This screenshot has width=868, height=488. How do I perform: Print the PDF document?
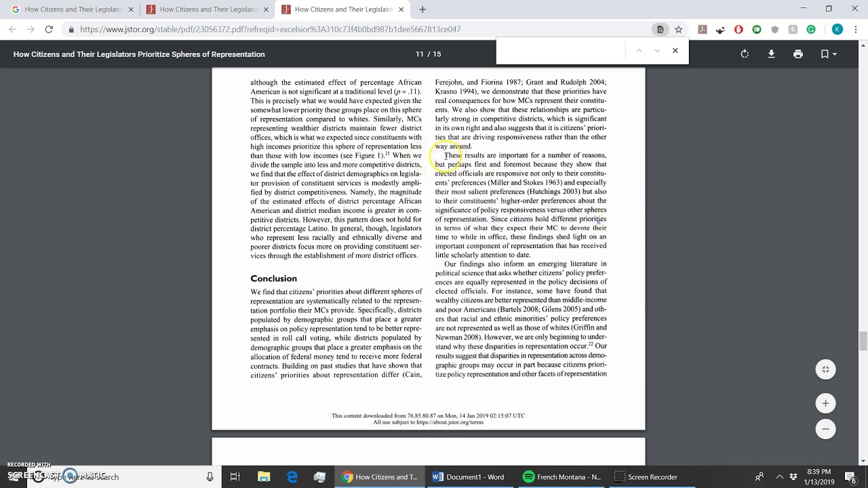pyautogui.click(x=798, y=54)
